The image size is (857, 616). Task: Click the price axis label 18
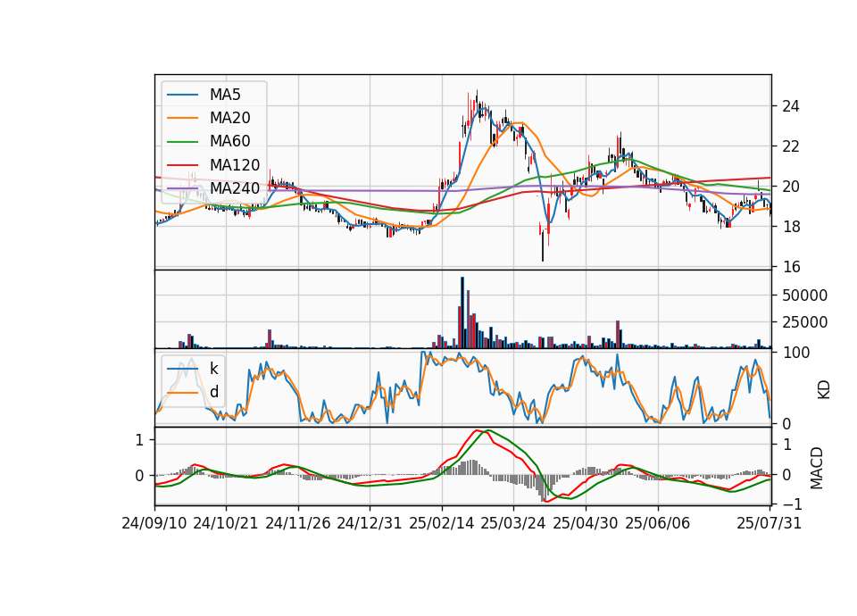(x=791, y=226)
